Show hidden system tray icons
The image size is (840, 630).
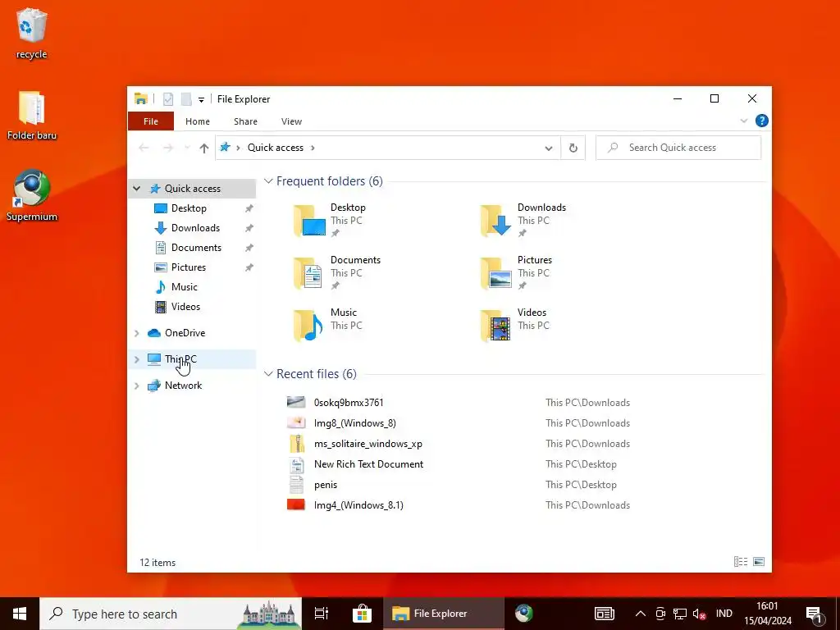[640, 614]
